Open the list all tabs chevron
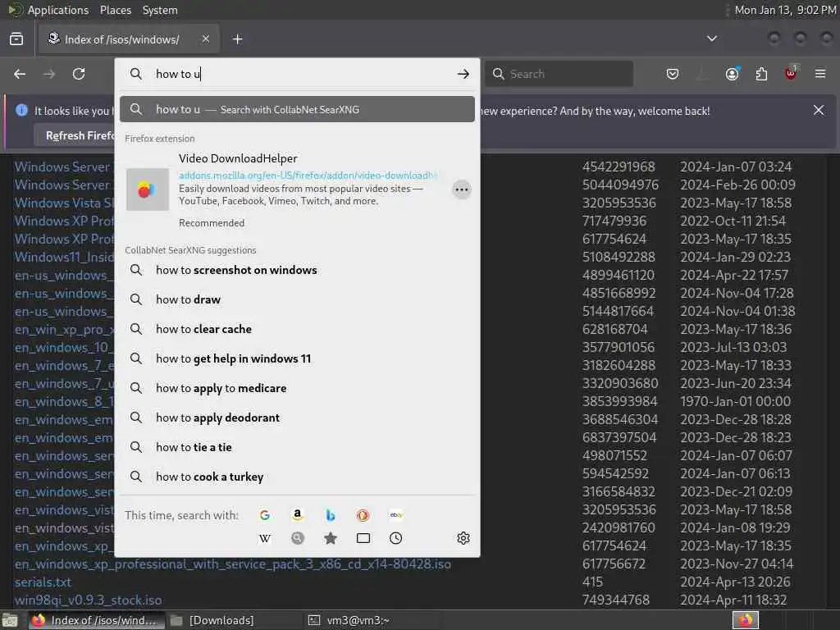 click(711, 39)
